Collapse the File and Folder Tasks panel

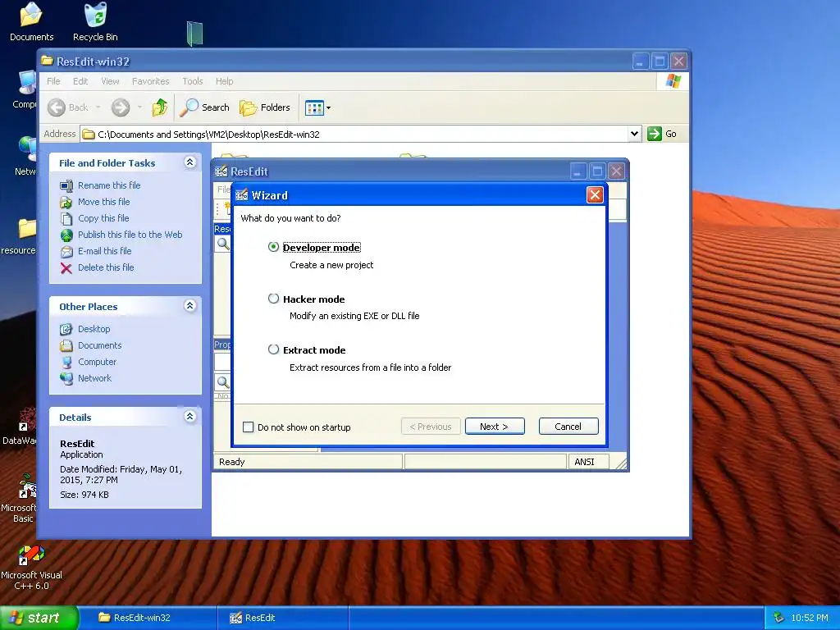pos(189,162)
